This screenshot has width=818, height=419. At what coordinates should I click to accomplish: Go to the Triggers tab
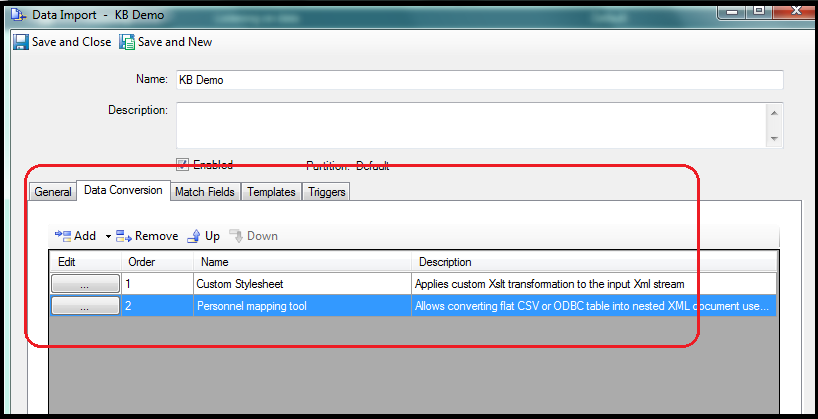tap(326, 192)
